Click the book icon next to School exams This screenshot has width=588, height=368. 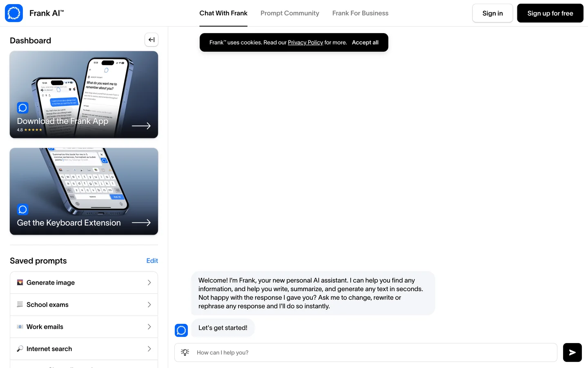(x=20, y=305)
